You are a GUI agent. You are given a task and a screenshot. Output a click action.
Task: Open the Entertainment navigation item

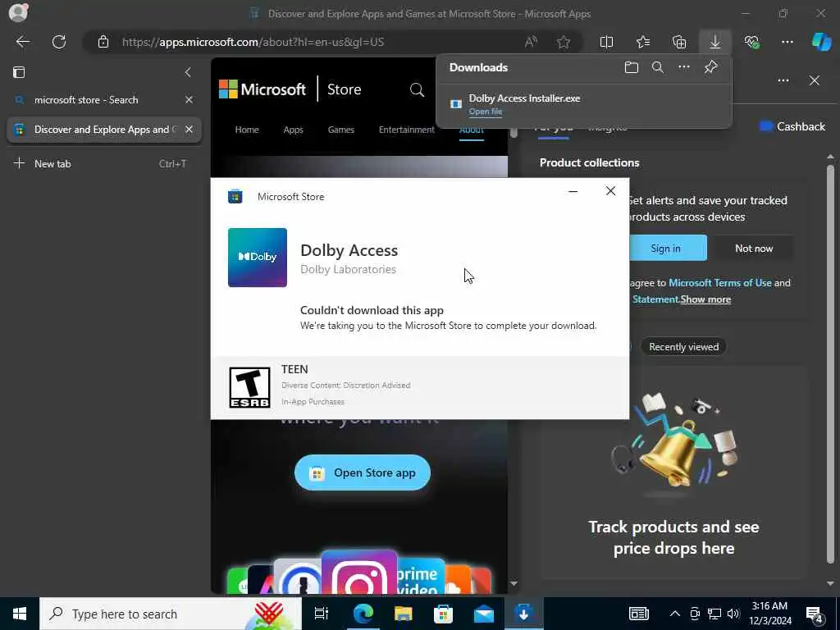pyautogui.click(x=407, y=130)
